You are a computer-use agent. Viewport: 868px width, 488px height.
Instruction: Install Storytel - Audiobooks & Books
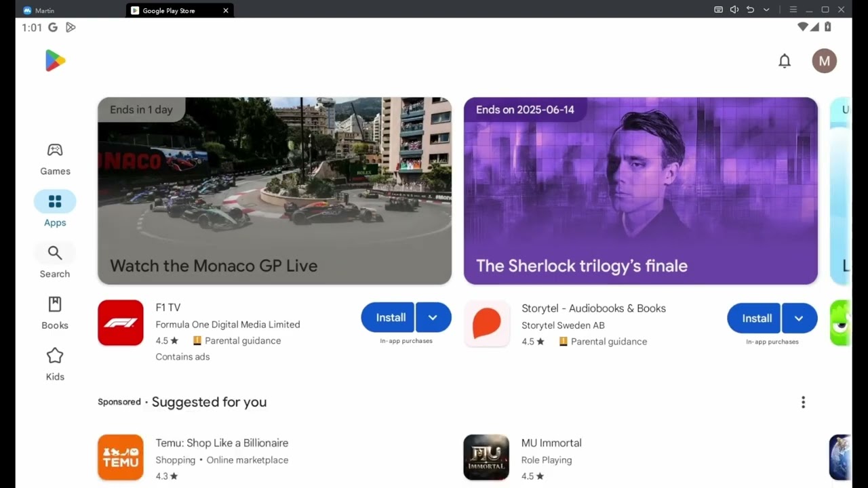coord(755,318)
